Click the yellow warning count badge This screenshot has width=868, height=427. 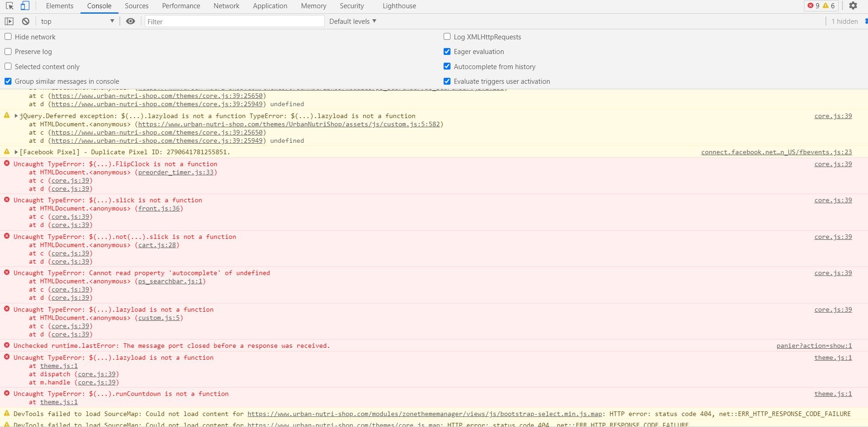pos(829,5)
